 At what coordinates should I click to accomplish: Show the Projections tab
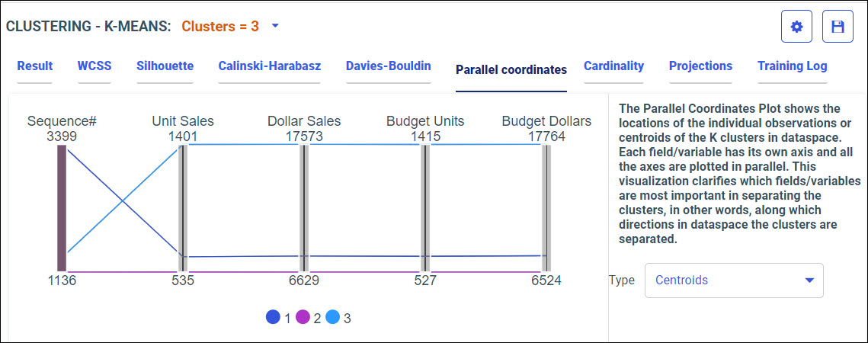click(700, 66)
